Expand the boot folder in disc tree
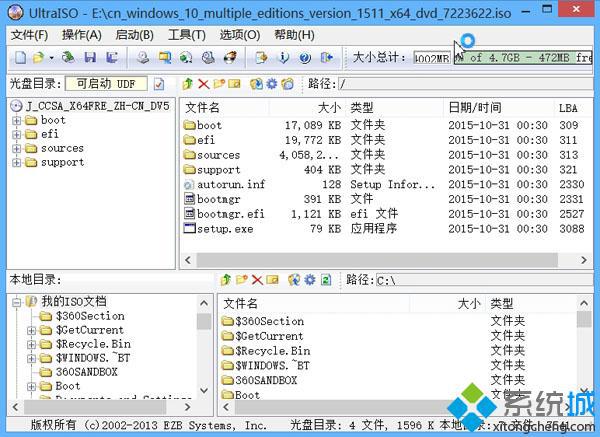The width and height of the screenshot is (600, 437). pos(16,121)
